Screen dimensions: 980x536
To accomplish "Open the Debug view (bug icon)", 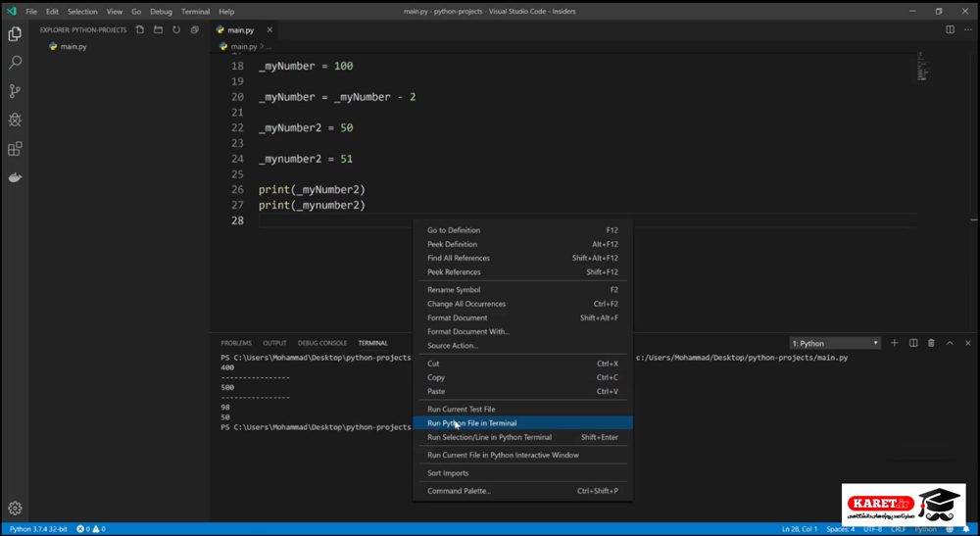I will [15, 120].
